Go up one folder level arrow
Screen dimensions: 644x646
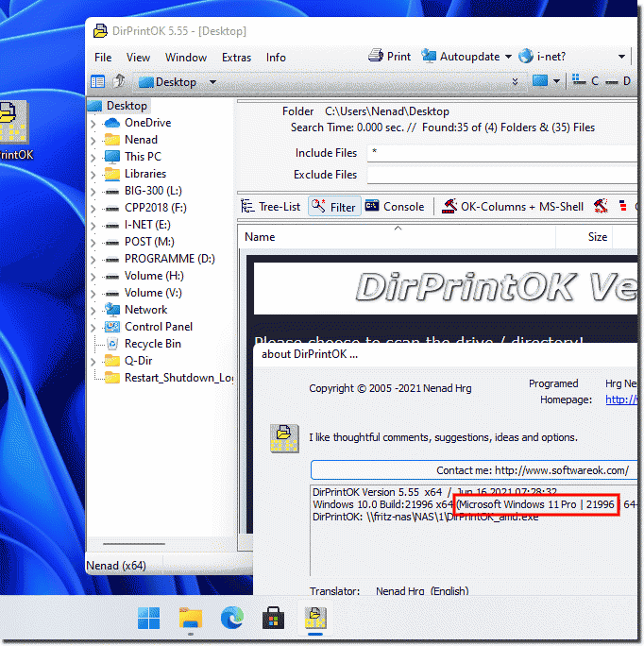[x=120, y=81]
